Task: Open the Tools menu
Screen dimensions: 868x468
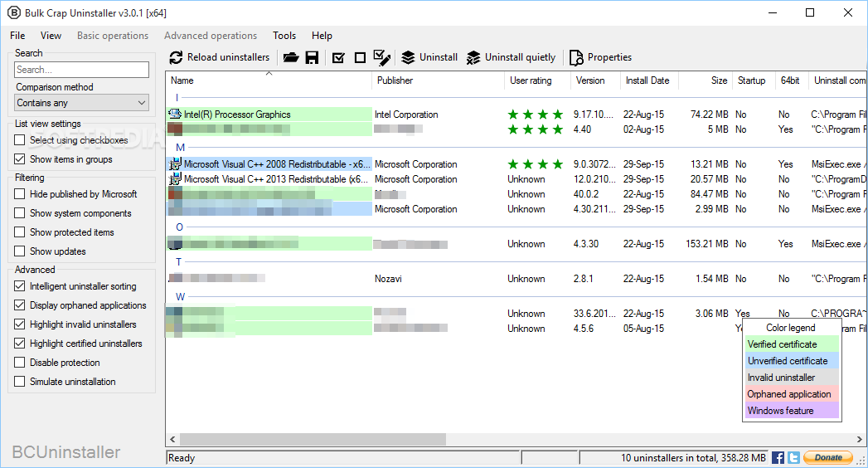Action: point(284,36)
